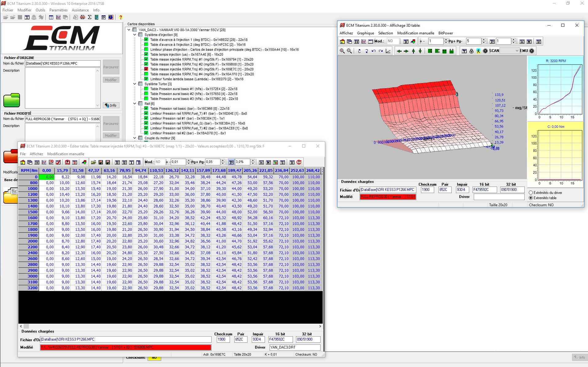This screenshot has height=367, width=588.
Task: Click the red circular reset icon in table editor
Action: [x=299, y=162]
